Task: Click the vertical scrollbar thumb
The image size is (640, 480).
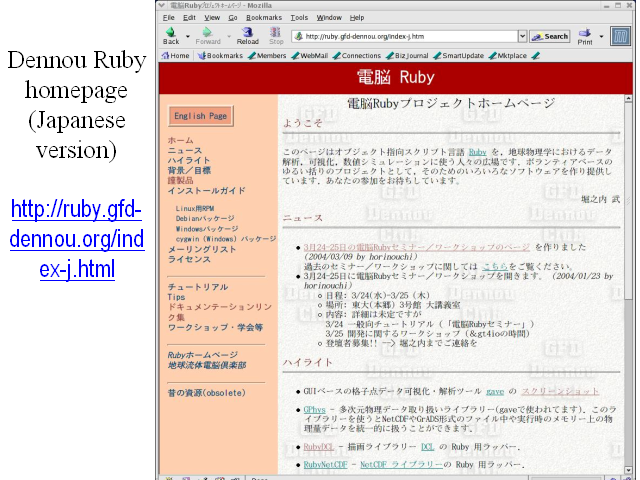Action: [628, 202]
